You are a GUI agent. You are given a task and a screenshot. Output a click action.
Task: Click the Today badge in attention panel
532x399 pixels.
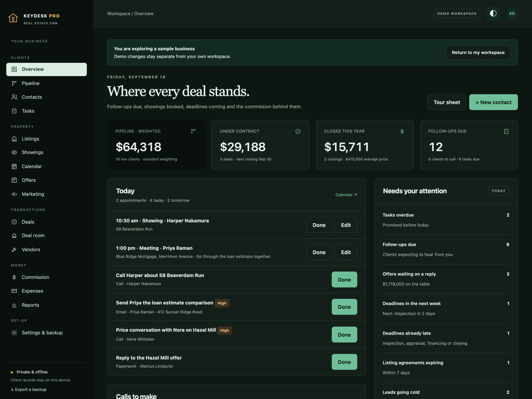(498, 191)
